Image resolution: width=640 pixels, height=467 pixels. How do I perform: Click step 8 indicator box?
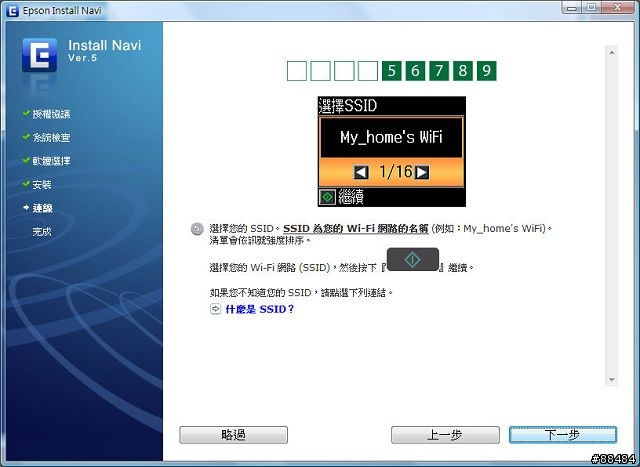[462, 71]
